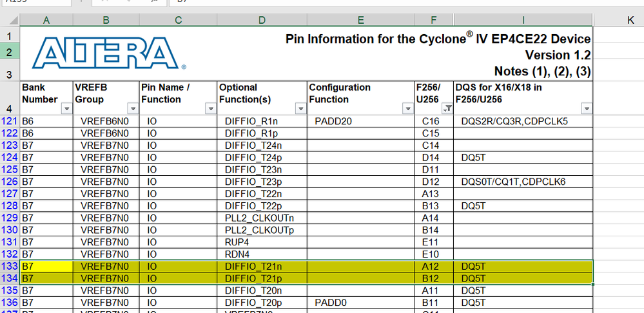This screenshot has height=313, width=644.
Task: Click the 'A13' pin cell
Action: (434, 194)
